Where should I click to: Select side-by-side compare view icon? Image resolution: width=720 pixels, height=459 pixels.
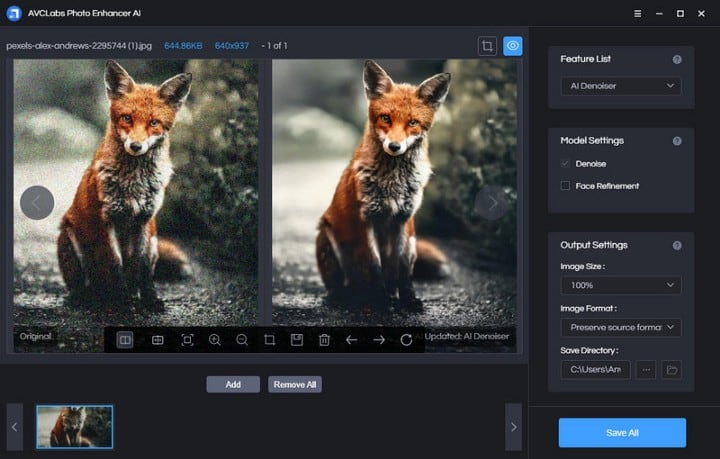click(125, 340)
